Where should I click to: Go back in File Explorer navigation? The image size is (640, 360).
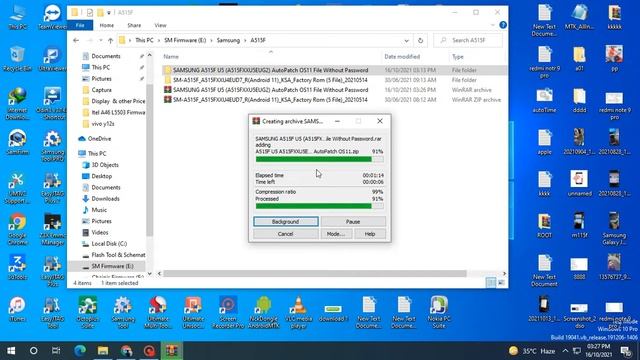pyautogui.click(x=76, y=40)
